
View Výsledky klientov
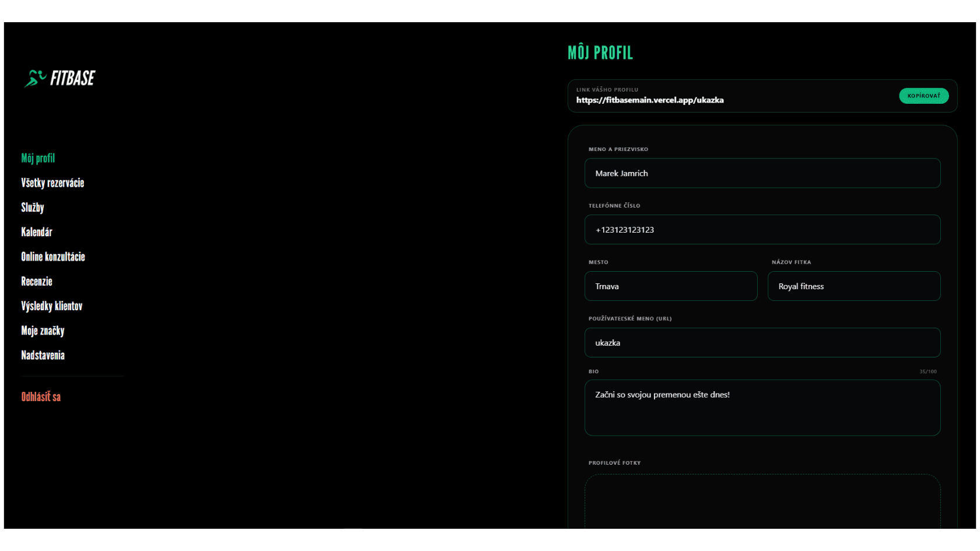(51, 306)
